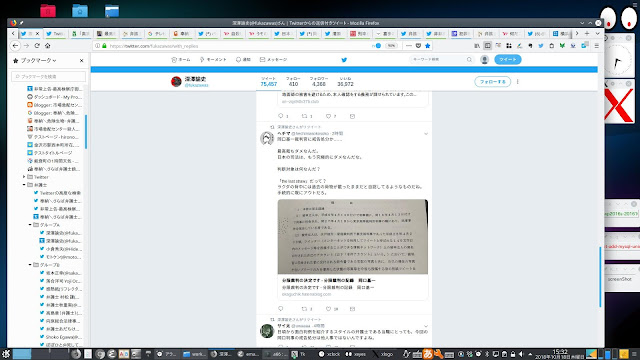Open the page actions three-dot menu
The image size is (640, 360).
pyautogui.click(x=409, y=46)
